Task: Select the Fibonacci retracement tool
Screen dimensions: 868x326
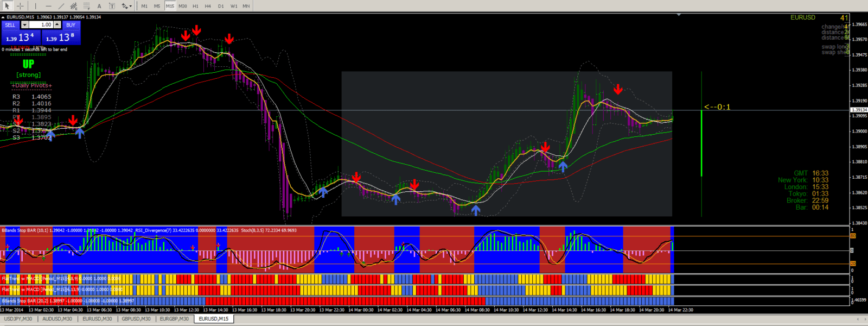Action: click(x=86, y=6)
